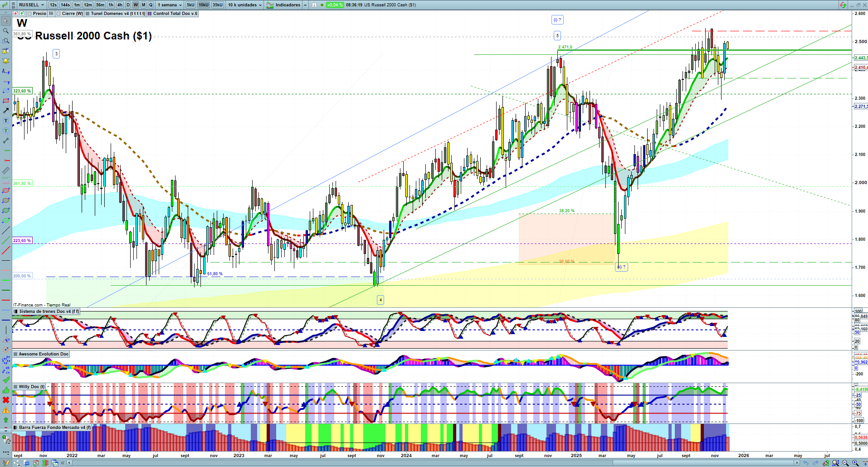Activate the magnifier zoom tool
The width and height of the screenshot is (868, 467).
coord(6,31)
